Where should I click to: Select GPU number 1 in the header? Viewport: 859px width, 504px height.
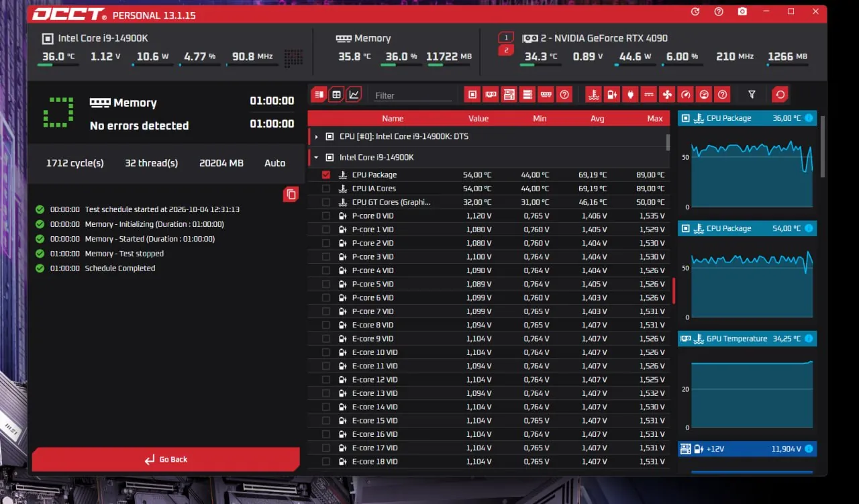pyautogui.click(x=506, y=38)
